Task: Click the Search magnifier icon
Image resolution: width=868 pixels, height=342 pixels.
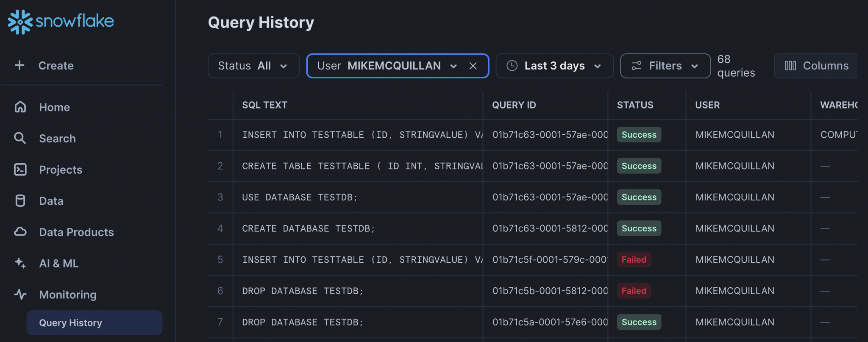Action: [20, 138]
